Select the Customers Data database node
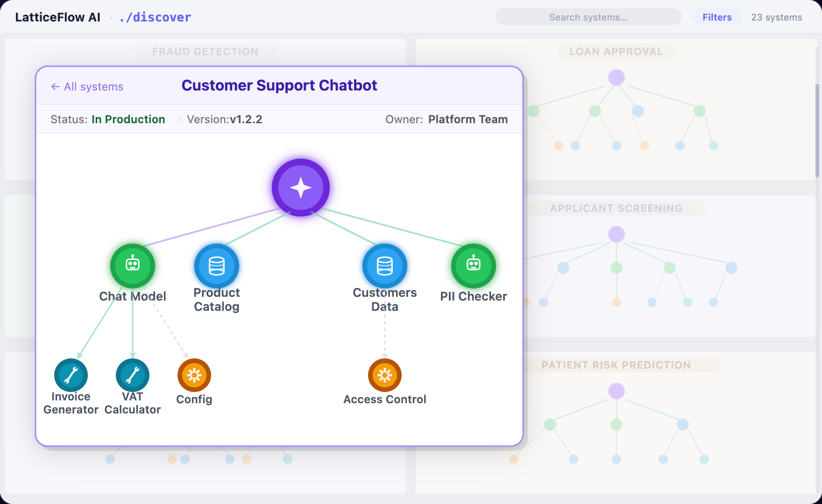The image size is (822, 504). [x=385, y=266]
